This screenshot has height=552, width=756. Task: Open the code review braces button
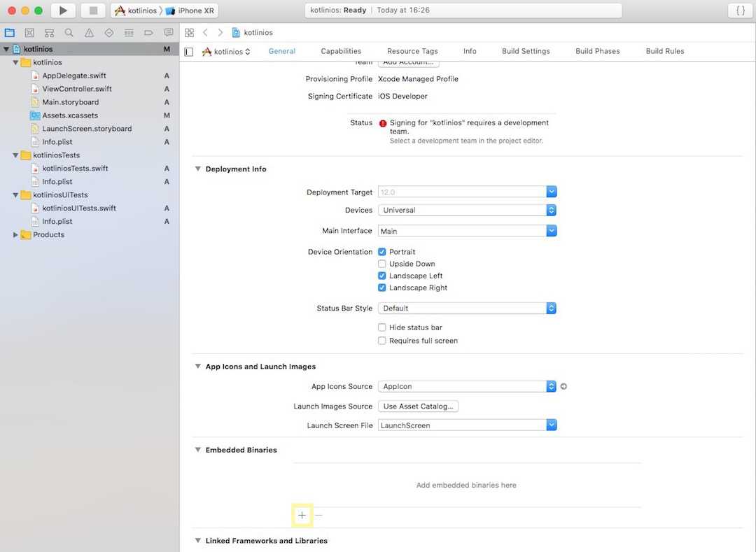[741, 10]
